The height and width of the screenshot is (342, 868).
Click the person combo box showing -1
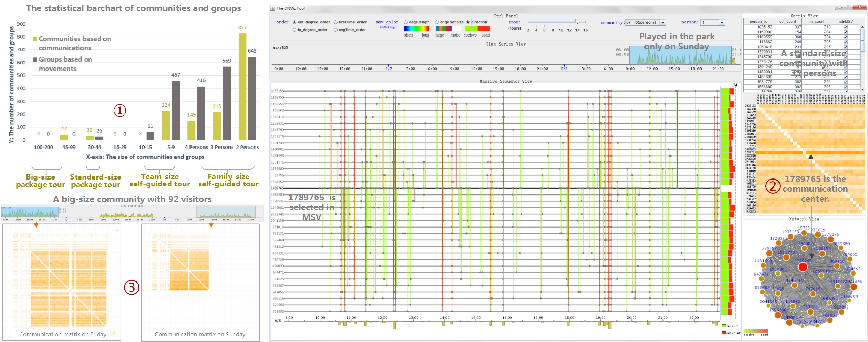point(713,23)
